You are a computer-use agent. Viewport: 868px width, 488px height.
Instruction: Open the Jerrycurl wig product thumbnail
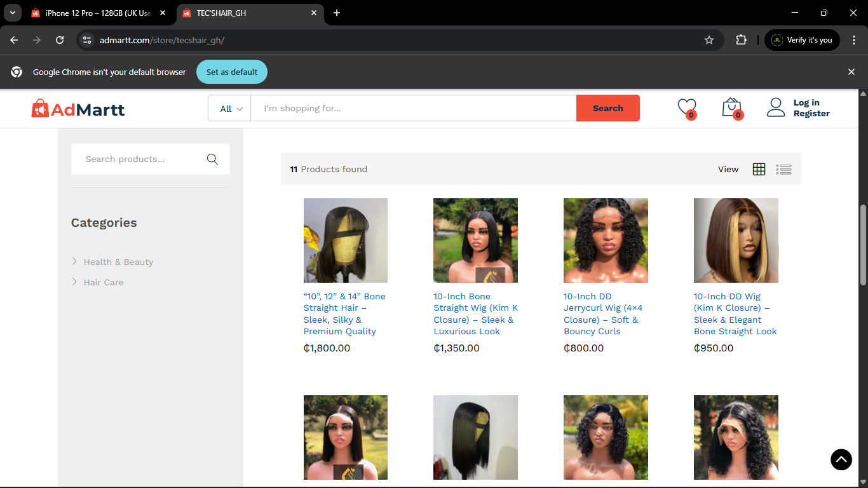606,240
